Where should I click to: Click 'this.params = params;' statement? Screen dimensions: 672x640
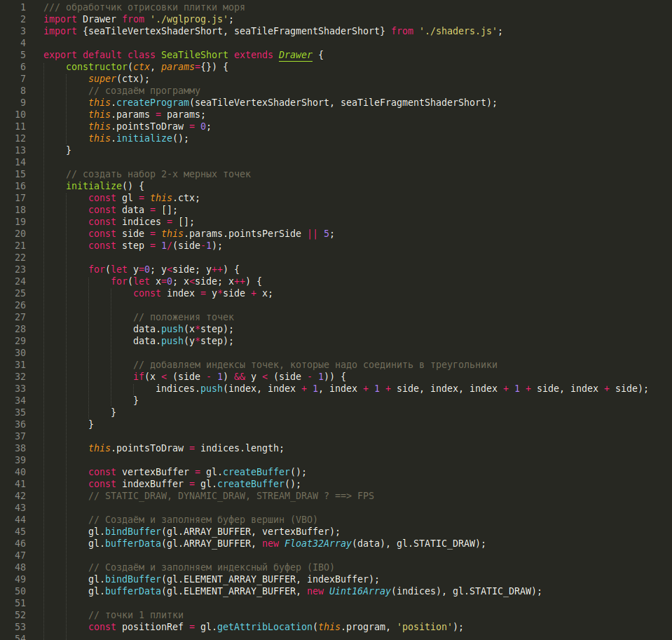coord(147,114)
